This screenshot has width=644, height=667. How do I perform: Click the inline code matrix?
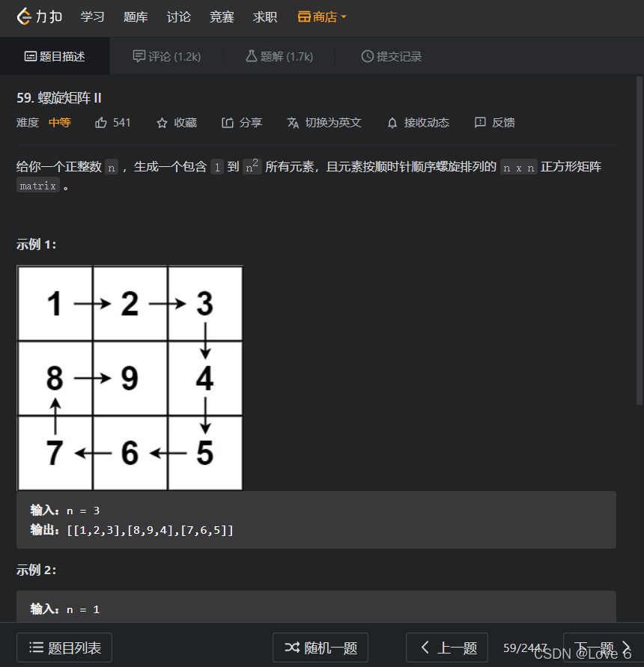pos(38,186)
